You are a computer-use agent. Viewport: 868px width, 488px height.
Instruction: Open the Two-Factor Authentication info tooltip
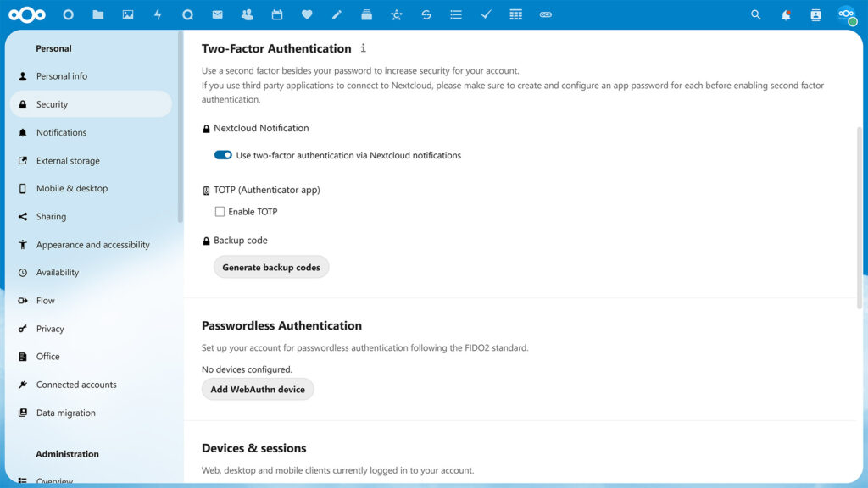[364, 48]
